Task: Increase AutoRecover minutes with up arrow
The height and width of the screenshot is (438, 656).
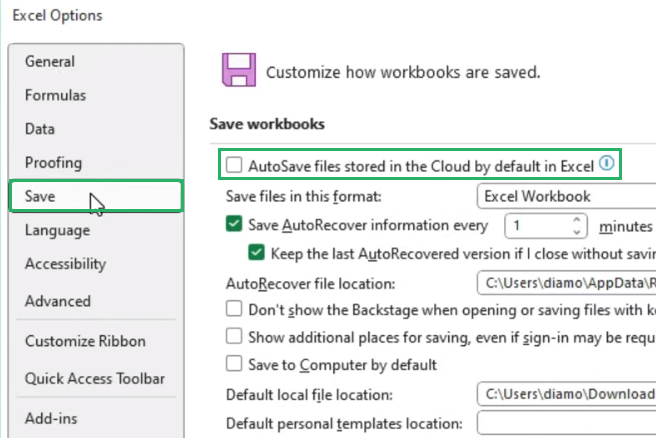Action: click(x=577, y=220)
